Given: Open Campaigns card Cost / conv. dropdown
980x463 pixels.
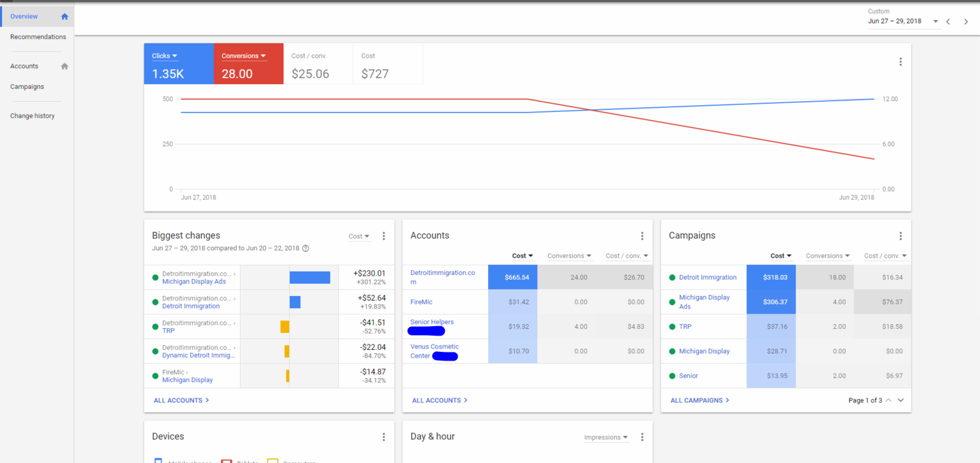Looking at the screenshot, I should 886,256.
